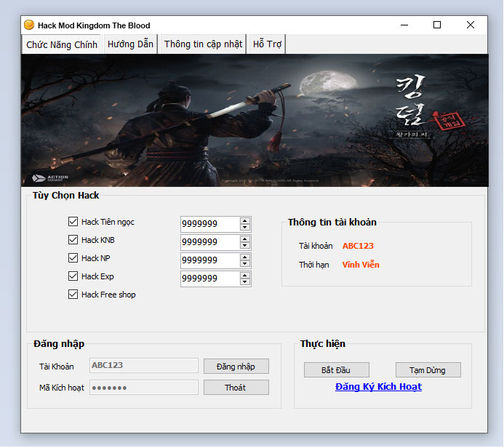Click the orange app icon in title bar

pos(29,25)
